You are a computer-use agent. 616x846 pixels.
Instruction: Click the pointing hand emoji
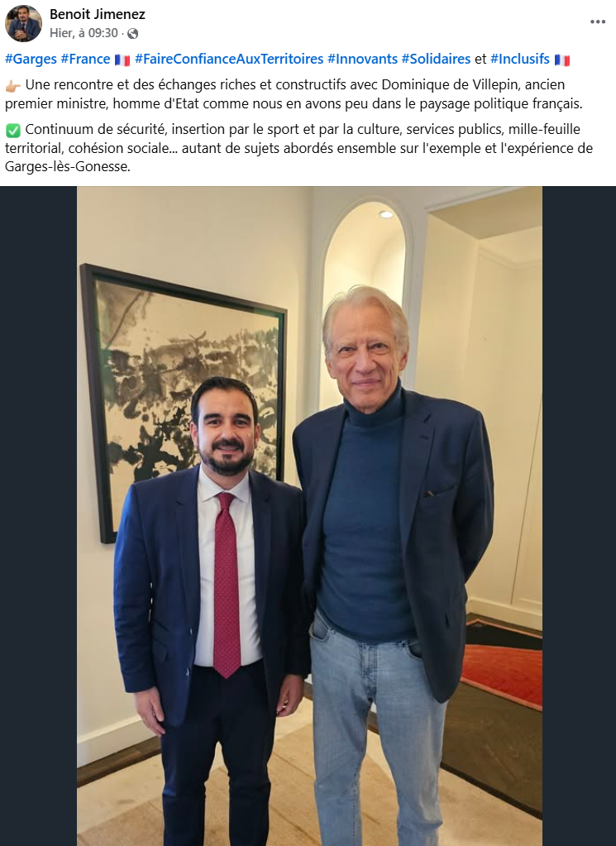[13, 86]
